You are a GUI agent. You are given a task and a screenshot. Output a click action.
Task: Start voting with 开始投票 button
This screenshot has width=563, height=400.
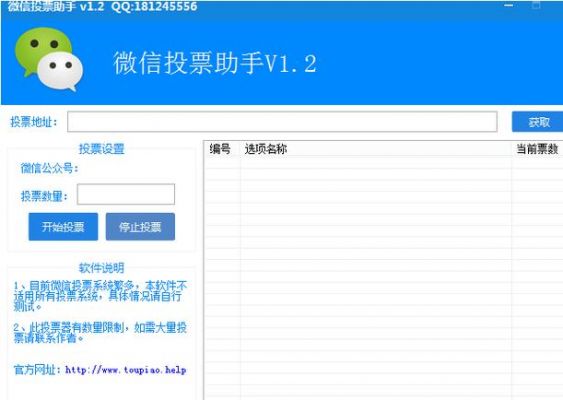click(x=63, y=227)
